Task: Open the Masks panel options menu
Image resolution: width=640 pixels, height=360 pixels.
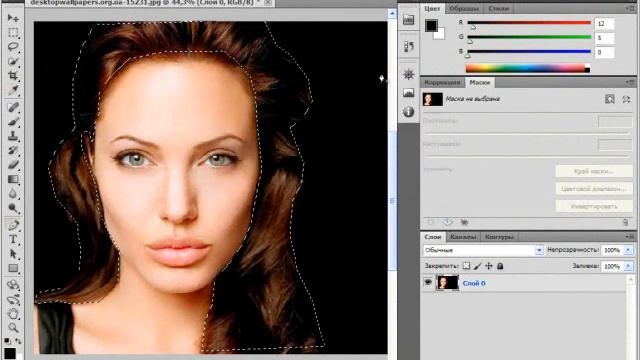Action: point(631,82)
